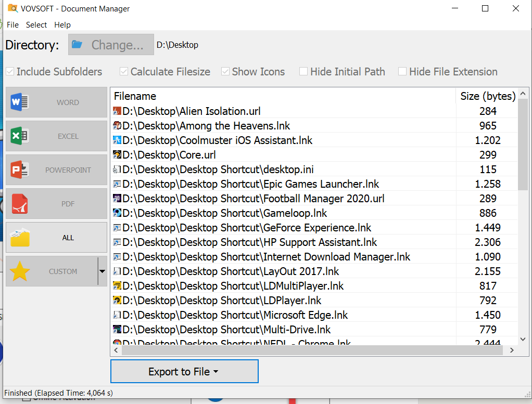532x404 pixels.
Task: Click the vertical scrollbar up arrow
Action: click(x=523, y=93)
